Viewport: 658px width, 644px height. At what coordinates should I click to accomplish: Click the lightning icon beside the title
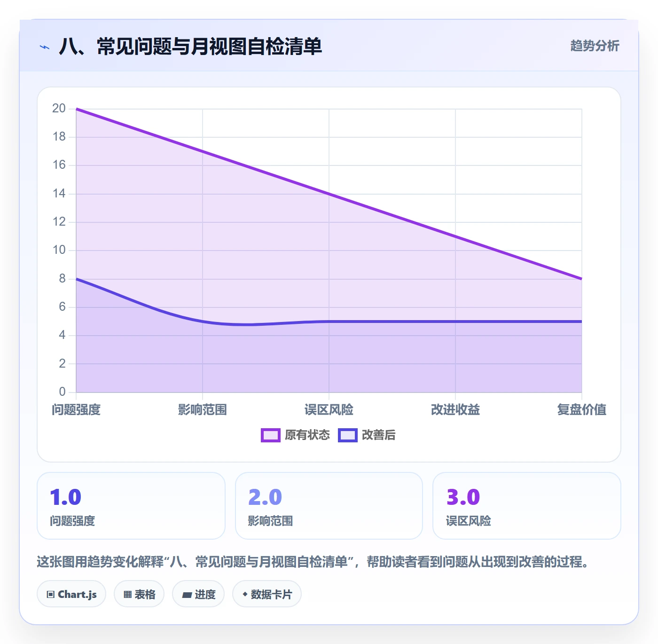[x=45, y=47]
